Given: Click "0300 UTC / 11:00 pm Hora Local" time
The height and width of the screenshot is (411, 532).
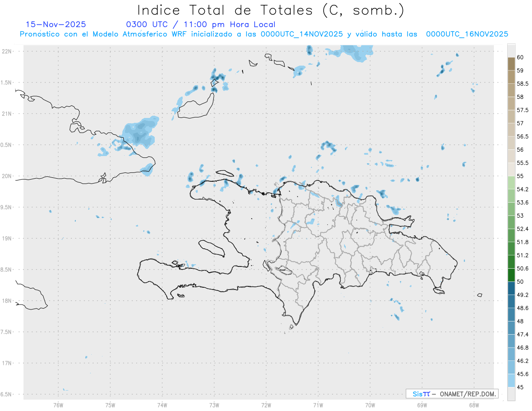Looking at the screenshot, I should click(x=201, y=24).
